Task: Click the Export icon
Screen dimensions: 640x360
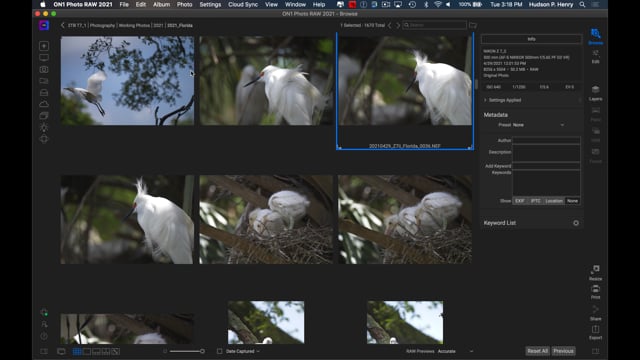Action: click(596, 332)
